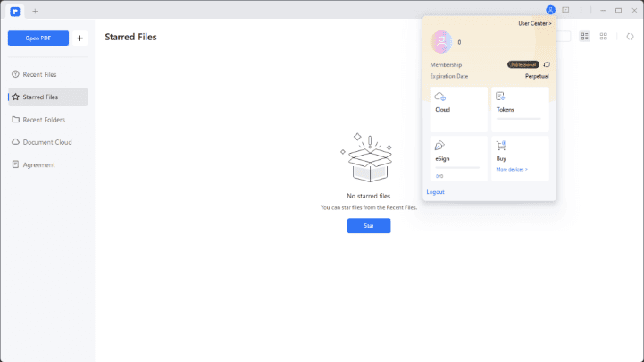Select Starred Files in the sidebar
The image size is (644, 362).
47,97
